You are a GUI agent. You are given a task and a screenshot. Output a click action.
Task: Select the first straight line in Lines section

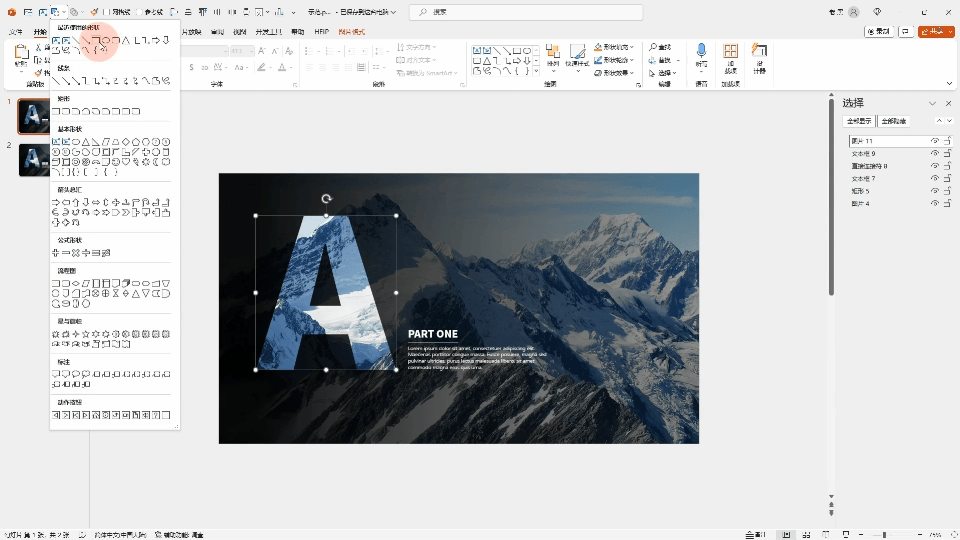coord(56,81)
